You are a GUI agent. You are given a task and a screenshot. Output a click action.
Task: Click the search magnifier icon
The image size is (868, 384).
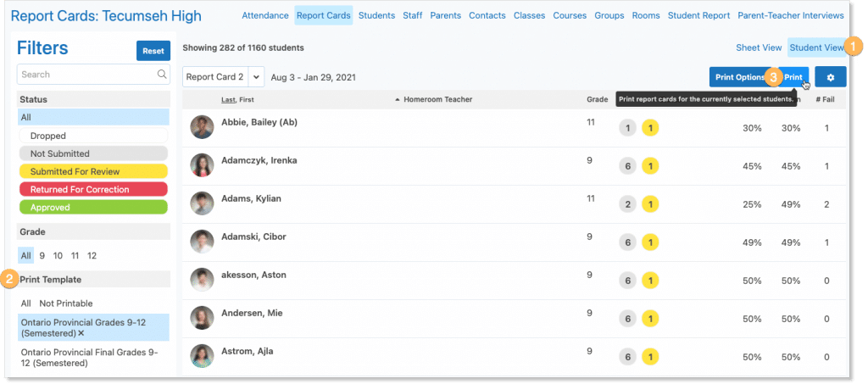[162, 74]
